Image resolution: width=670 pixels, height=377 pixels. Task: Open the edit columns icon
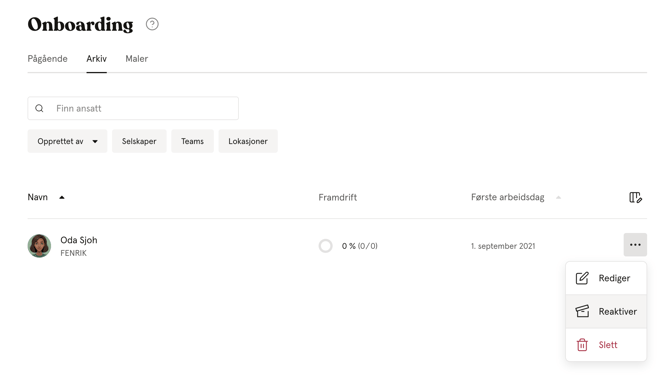635,197
